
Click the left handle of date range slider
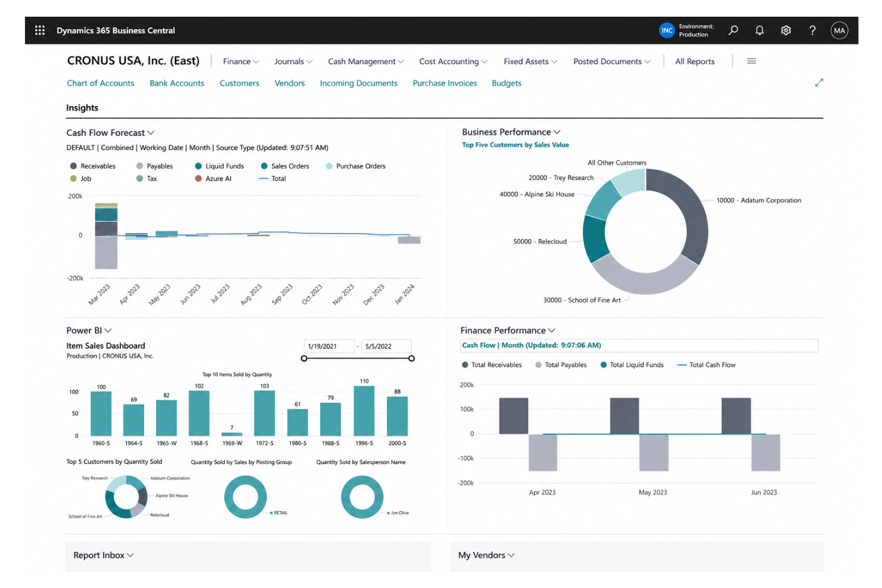(x=304, y=359)
